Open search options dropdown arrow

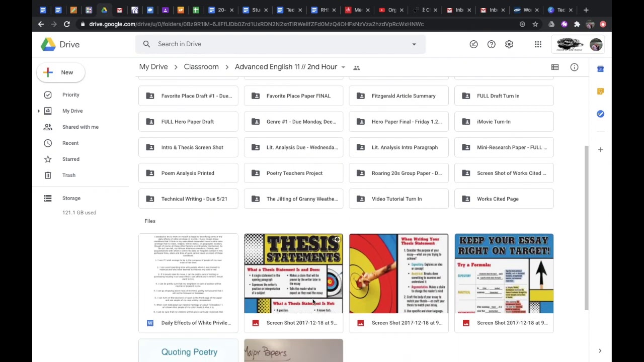414,44
